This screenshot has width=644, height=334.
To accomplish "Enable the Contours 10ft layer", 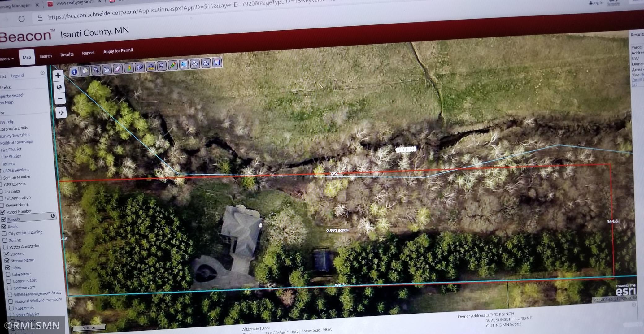I will point(9,281).
